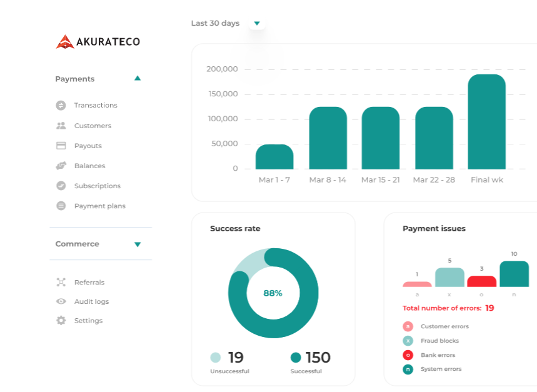Click the Mar 15 - 21 axis label

381,179
